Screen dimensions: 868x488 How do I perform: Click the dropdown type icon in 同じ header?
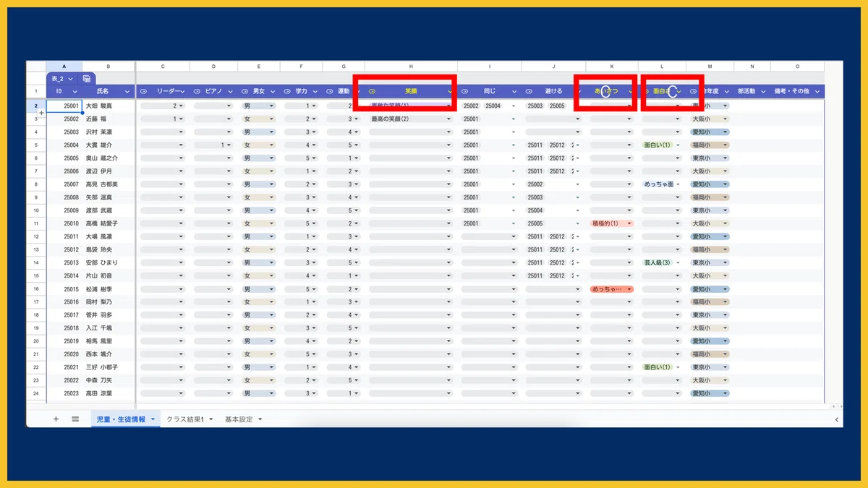(464, 92)
